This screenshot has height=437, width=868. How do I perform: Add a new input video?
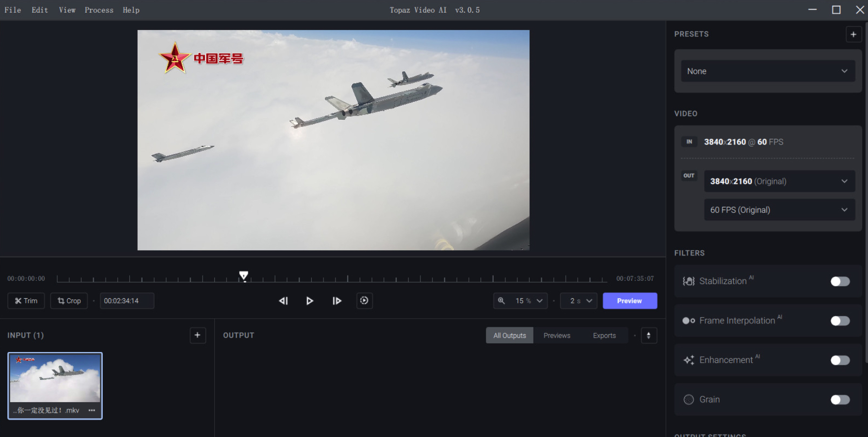click(x=197, y=335)
